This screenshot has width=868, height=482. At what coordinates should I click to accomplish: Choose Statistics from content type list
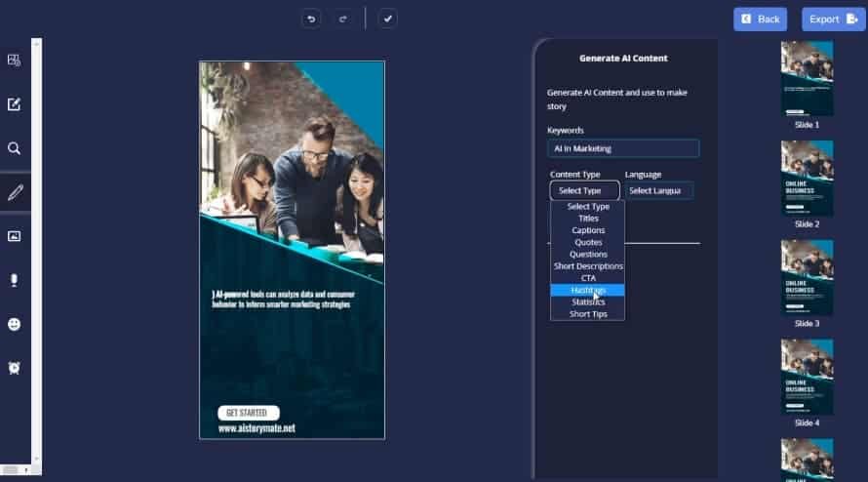(588, 301)
